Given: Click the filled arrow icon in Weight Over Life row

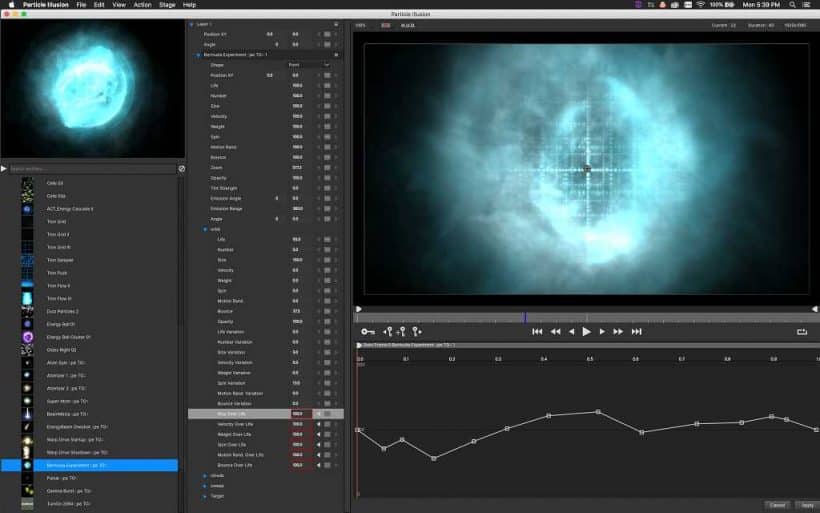Looking at the screenshot, I should point(318,434).
